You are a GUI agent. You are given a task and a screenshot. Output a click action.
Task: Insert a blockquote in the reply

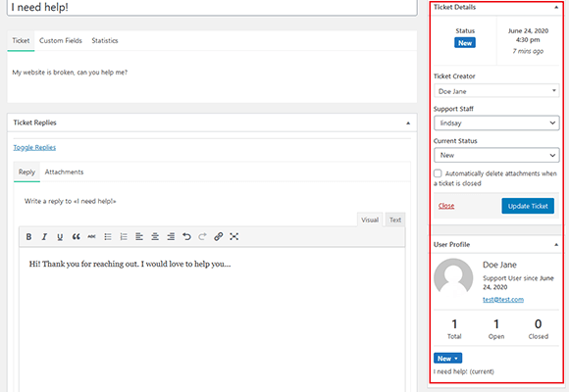76,237
